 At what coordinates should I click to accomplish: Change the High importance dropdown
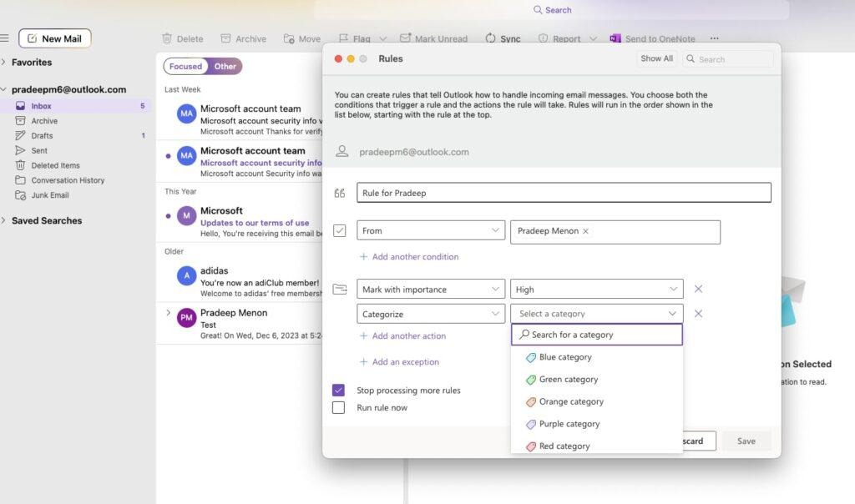(x=596, y=289)
